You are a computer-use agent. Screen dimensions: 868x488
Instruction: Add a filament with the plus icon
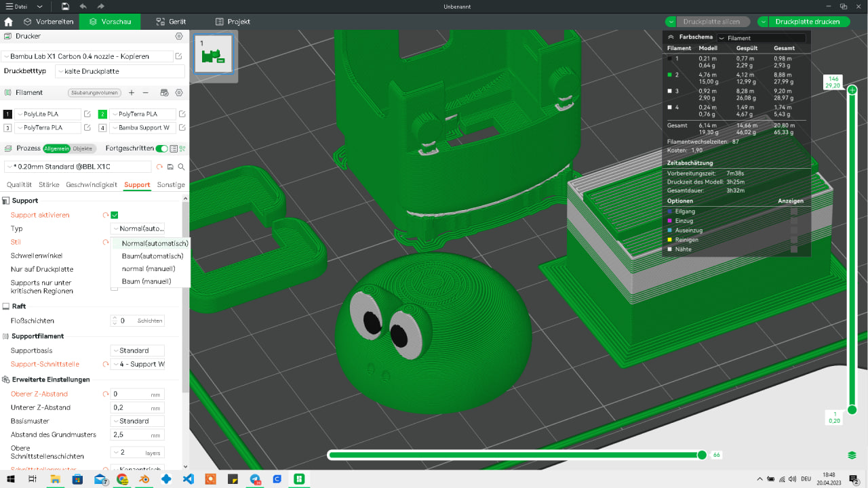132,92
